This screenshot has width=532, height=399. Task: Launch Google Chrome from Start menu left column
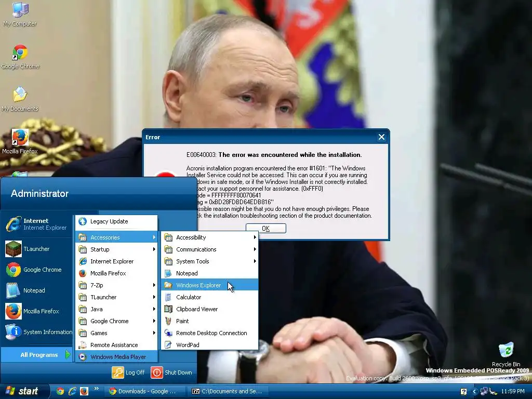point(36,270)
